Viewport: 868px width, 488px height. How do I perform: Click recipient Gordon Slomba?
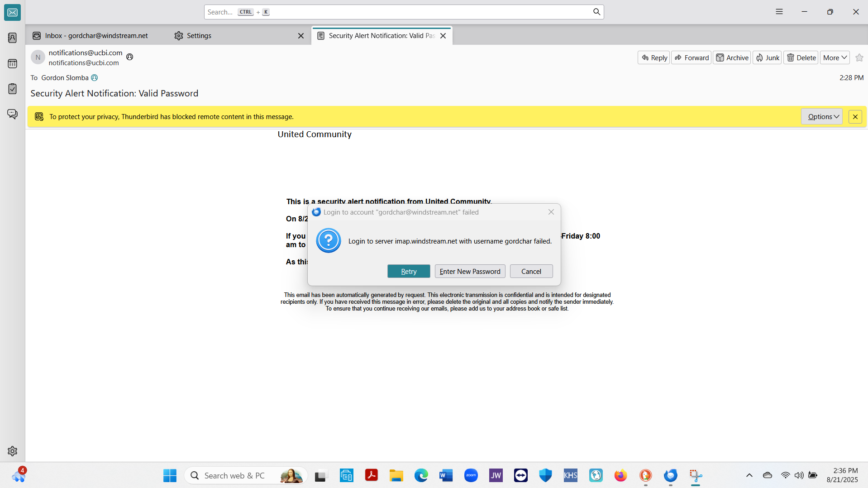[65, 78]
